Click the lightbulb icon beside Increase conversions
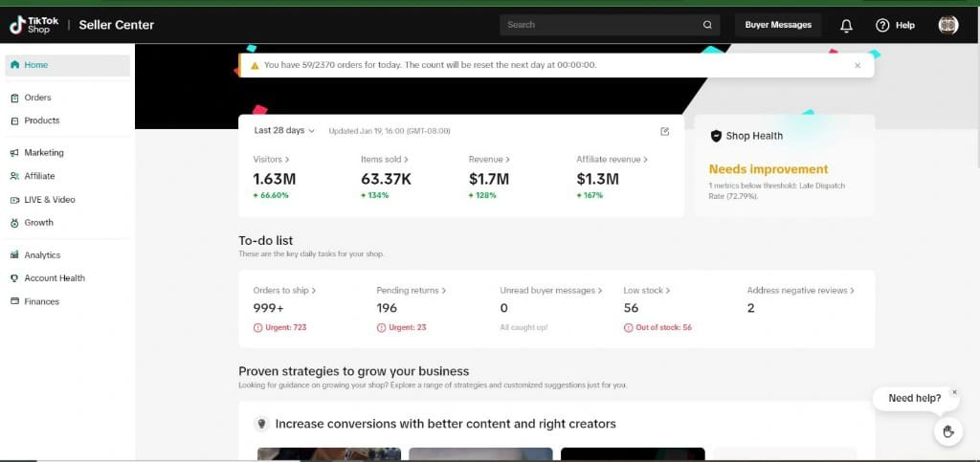Viewport: 980px width, 462px height. 260,424
